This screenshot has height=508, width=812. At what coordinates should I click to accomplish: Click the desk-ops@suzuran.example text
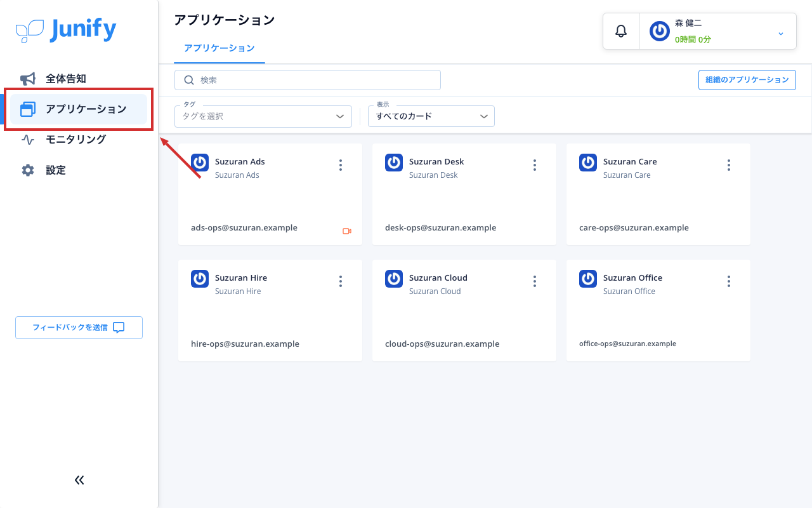click(441, 228)
